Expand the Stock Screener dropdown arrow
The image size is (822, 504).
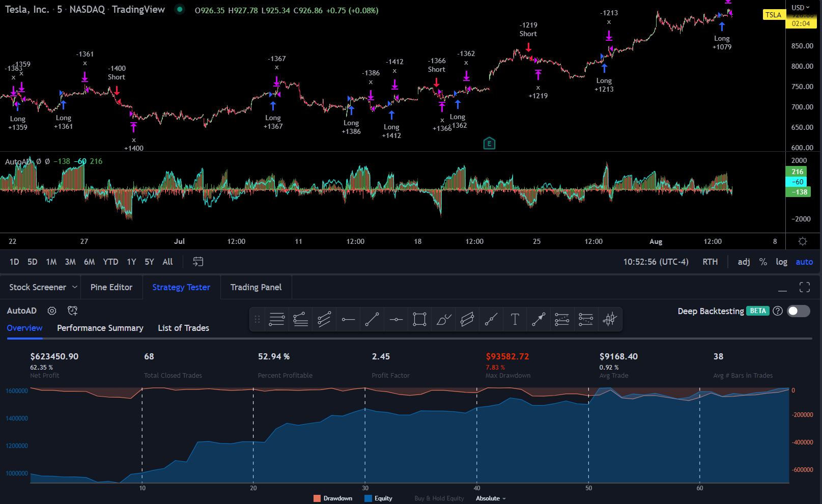click(75, 287)
